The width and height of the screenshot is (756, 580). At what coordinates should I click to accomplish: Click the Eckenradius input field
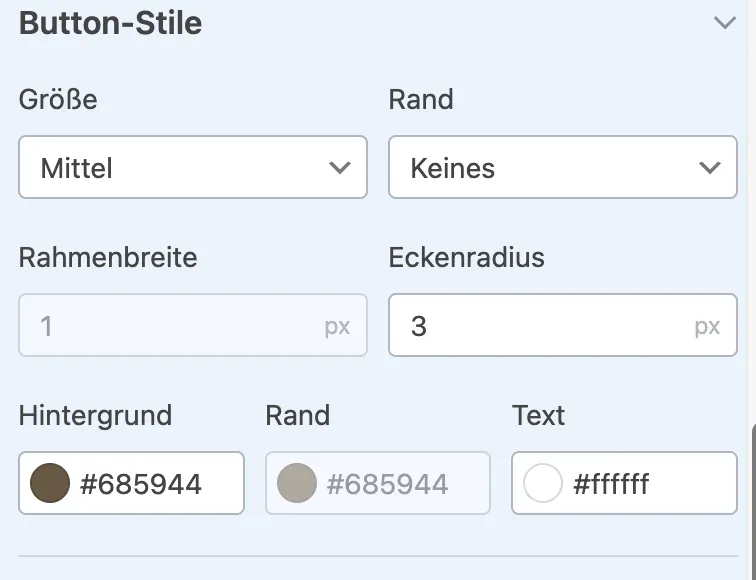(x=563, y=325)
